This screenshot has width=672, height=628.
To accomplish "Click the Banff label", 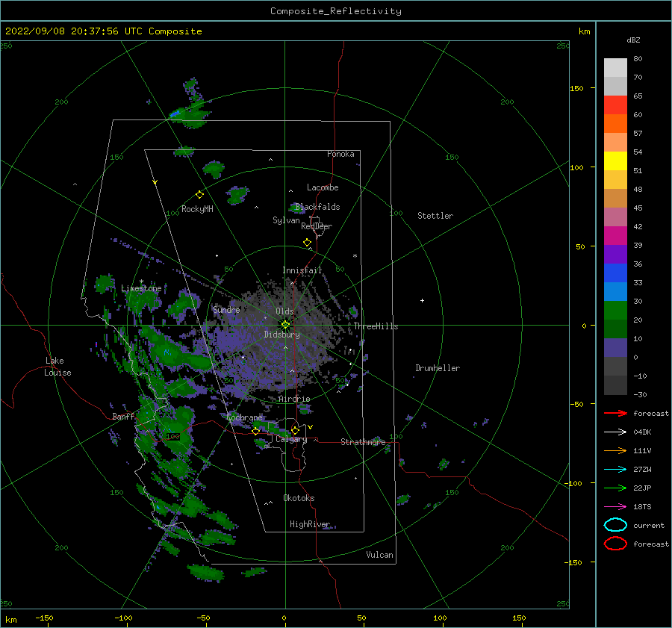I will (x=123, y=417).
